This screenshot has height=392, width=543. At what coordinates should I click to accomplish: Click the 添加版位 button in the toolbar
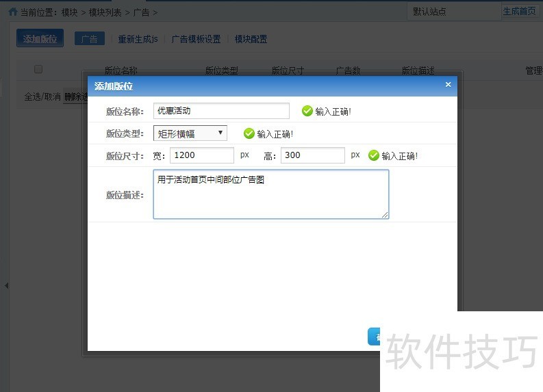tap(40, 38)
